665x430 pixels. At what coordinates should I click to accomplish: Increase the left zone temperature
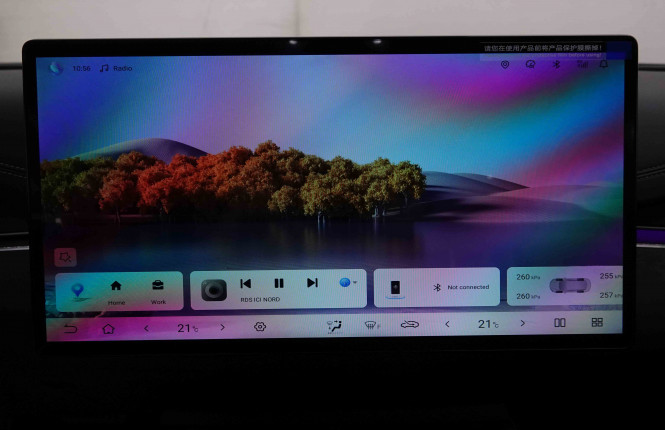222,327
